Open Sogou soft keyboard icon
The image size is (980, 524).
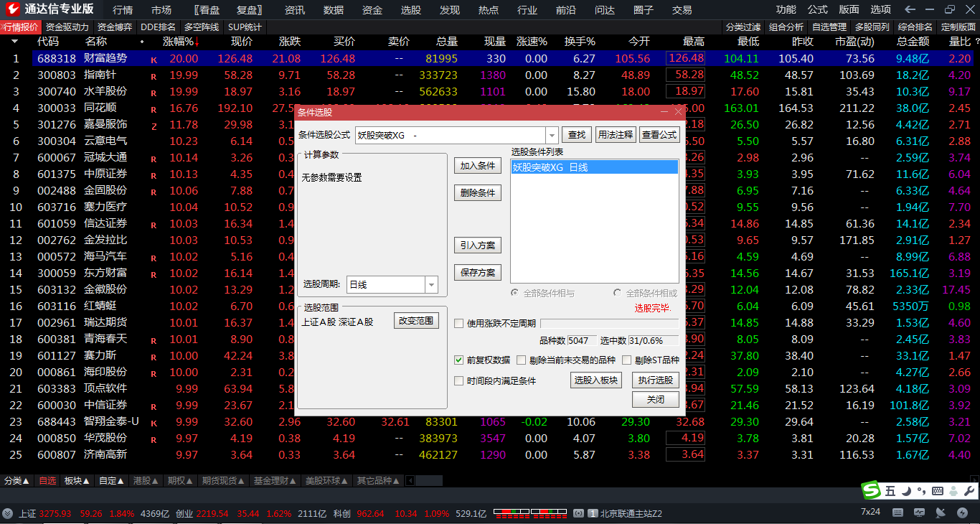coord(937,491)
